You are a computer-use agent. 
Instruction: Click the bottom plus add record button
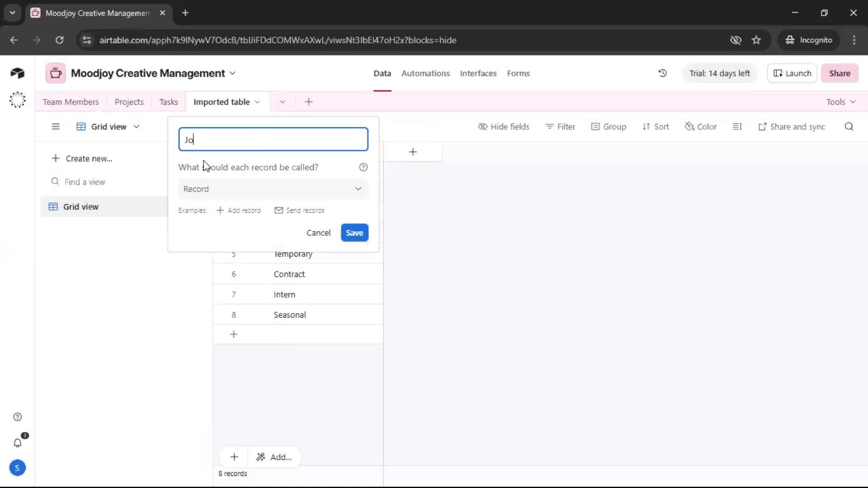pyautogui.click(x=234, y=457)
